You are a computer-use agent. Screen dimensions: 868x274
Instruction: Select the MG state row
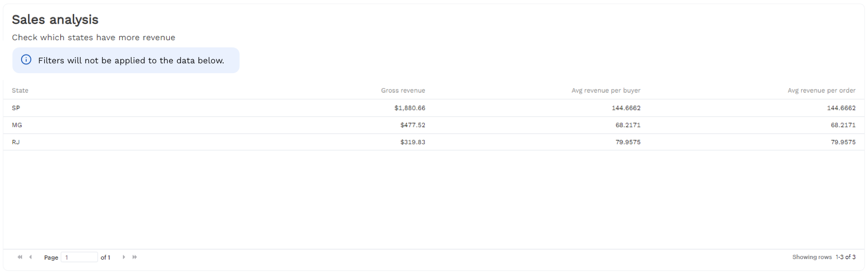(x=433, y=125)
